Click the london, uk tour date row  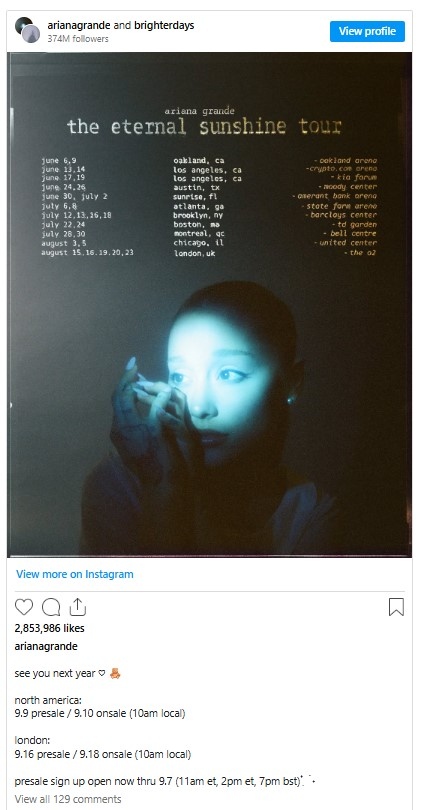[x=209, y=253]
